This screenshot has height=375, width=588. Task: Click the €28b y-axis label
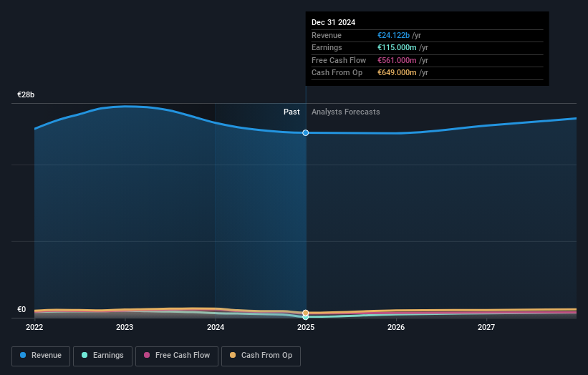[26, 94]
